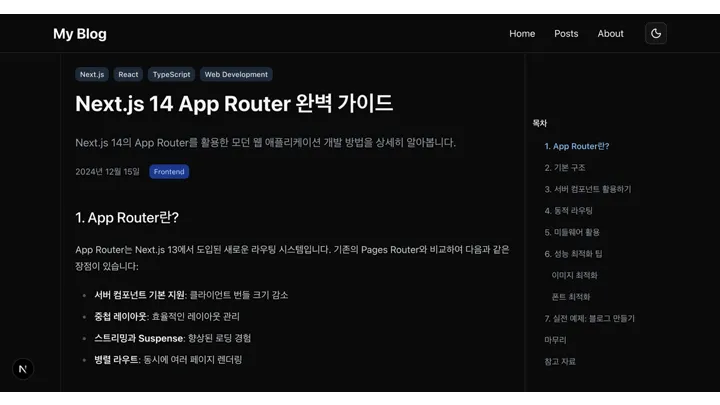Jump to '5. 미들웨어 활용' in contents
This screenshot has width=720, height=405.
point(572,232)
